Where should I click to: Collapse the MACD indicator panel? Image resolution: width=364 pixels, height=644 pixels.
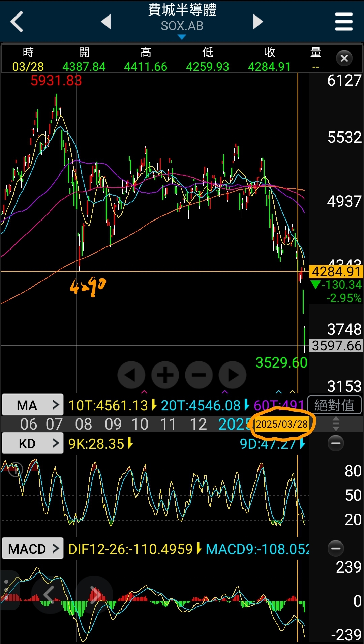[x=336, y=548]
